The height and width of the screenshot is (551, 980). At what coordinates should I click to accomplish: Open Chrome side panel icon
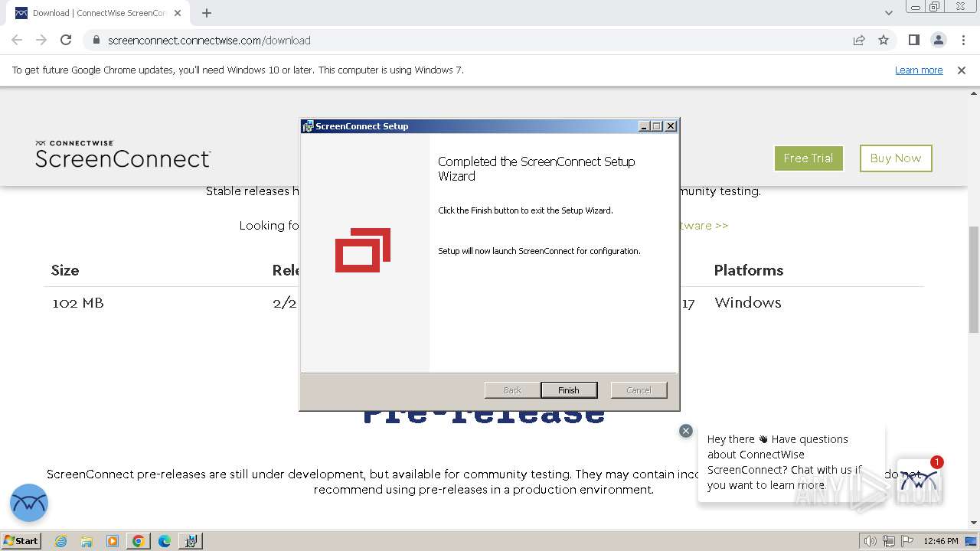pos(913,41)
